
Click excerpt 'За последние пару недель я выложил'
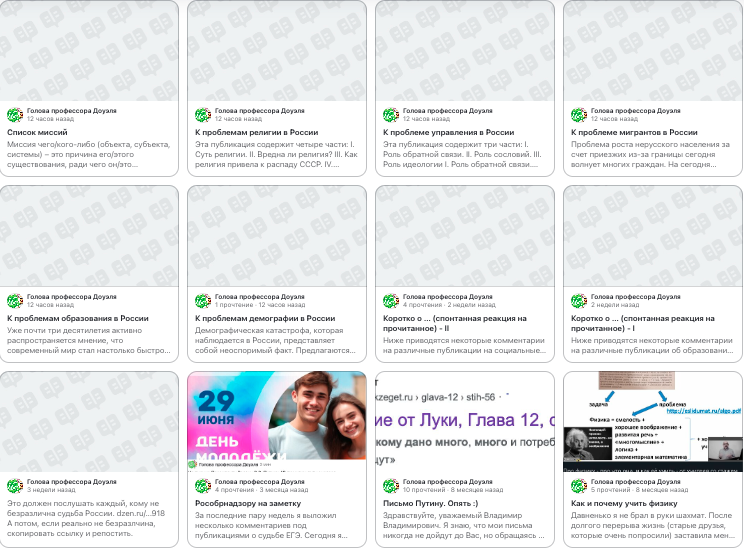[x=271, y=525]
